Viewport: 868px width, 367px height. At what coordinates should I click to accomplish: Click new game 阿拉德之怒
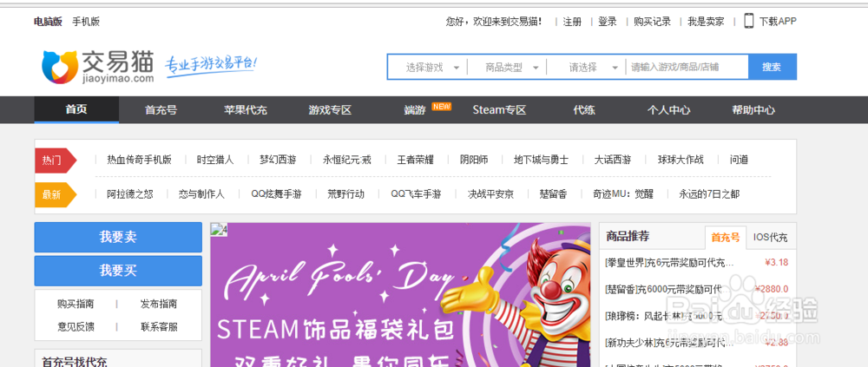(130, 194)
